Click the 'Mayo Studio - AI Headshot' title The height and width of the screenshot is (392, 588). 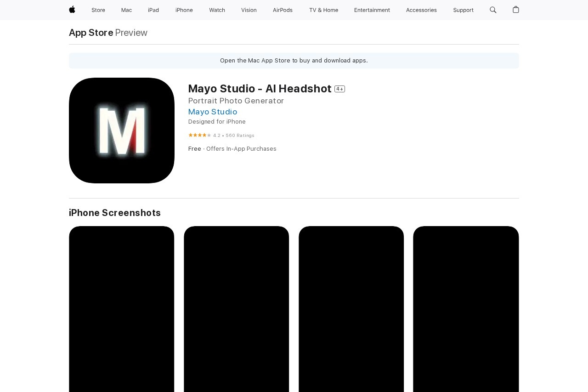point(260,89)
